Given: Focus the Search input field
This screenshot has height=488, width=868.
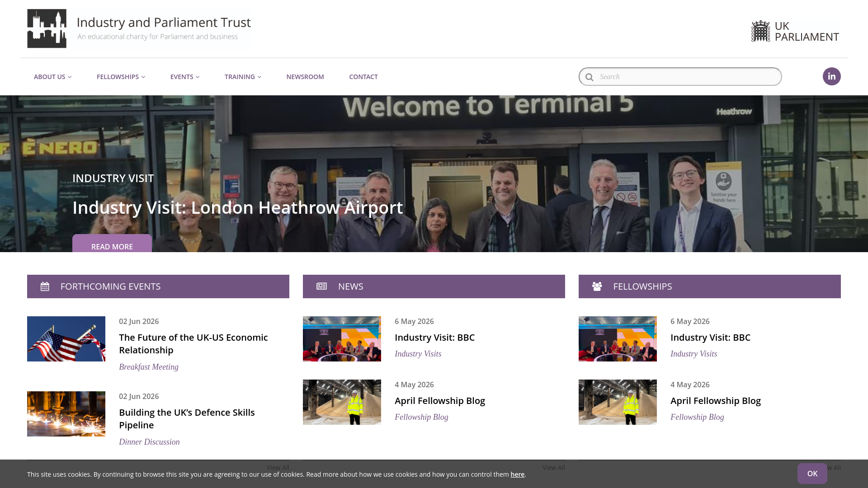Looking at the screenshot, I should click(680, 77).
